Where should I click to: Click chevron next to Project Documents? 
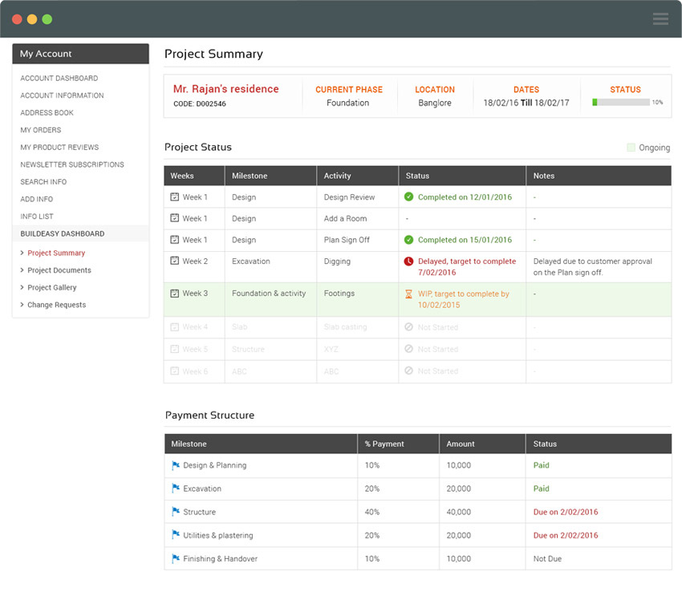tap(22, 270)
